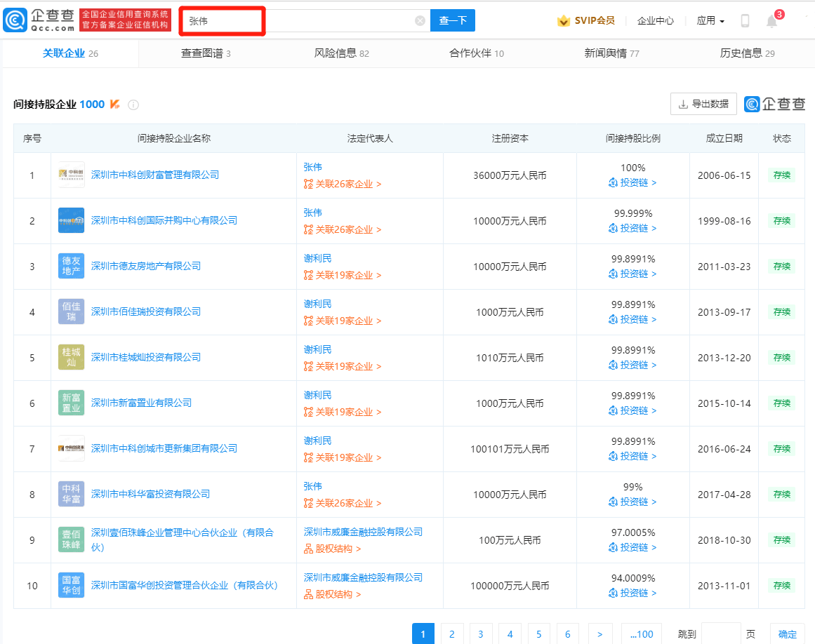This screenshot has height=644, width=815.
Task: Open 股权结构 in the 壹佰珠峰 row
Action: [x=333, y=549]
